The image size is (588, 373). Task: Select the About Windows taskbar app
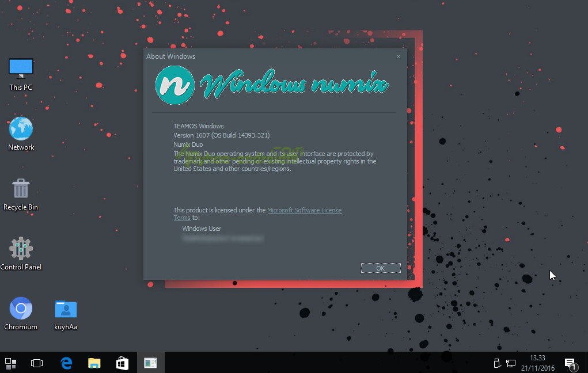[150, 363]
